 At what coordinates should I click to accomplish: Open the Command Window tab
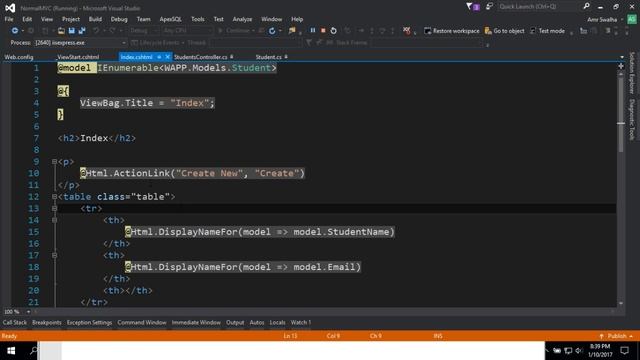(142, 322)
